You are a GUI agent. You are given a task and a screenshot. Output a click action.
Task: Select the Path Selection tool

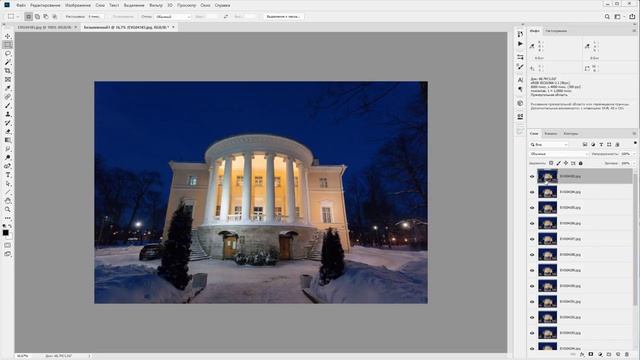pos(8,183)
